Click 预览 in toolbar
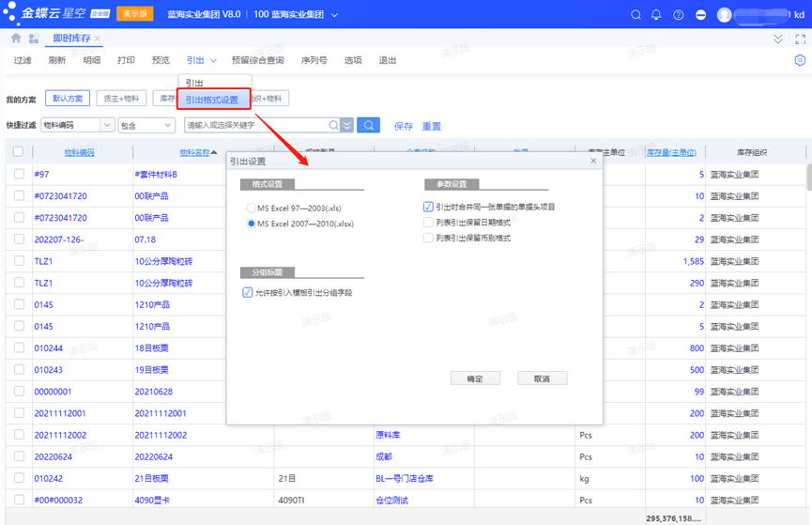The width and height of the screenshot is (812, 525). coord(161,60)
